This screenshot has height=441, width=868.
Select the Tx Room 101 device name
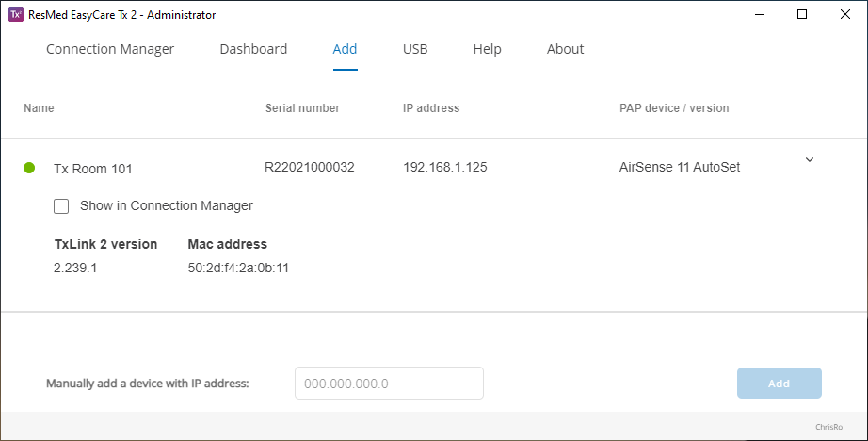click(93, 169)
